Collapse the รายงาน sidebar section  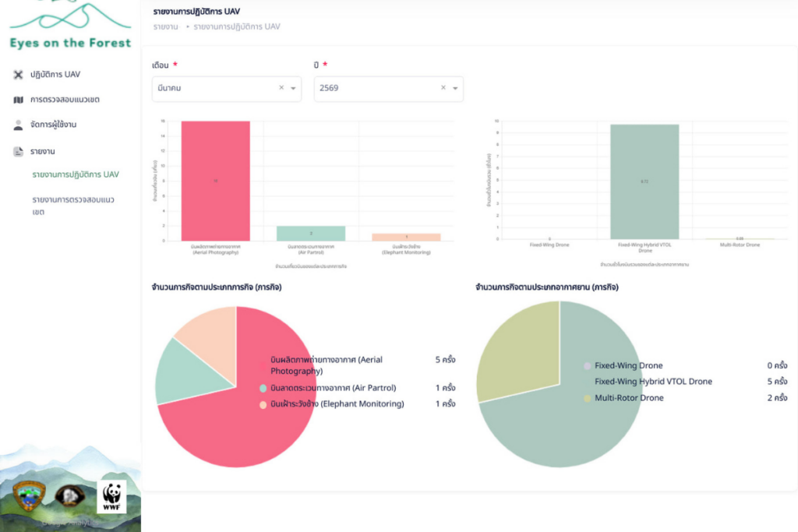(43, 151)
